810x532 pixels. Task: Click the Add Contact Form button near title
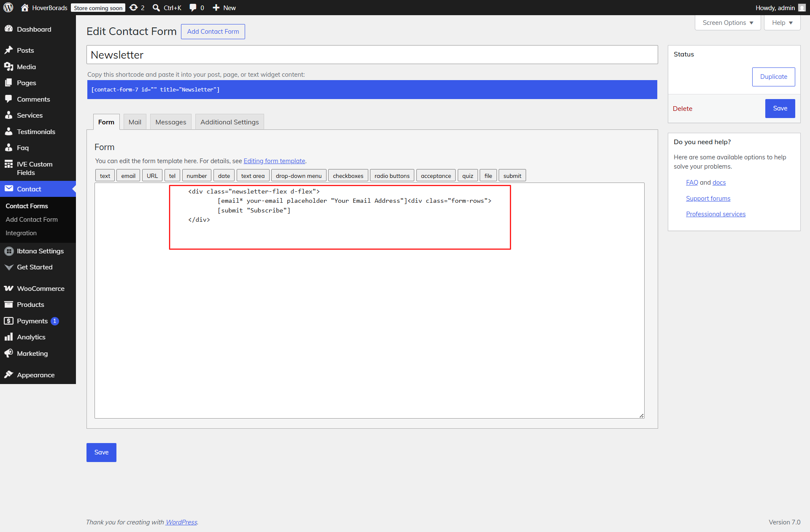pyautogui.click(x=213, y=32)
